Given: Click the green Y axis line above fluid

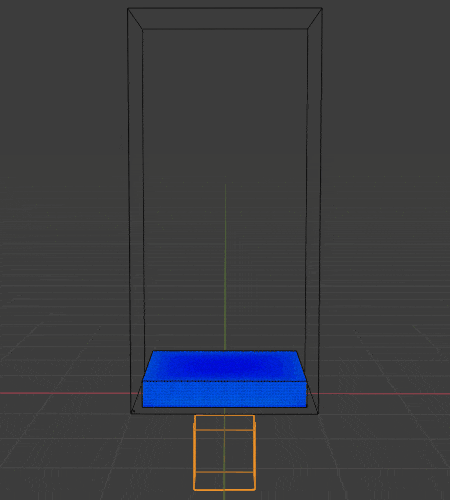Looking at the screenshot, I should point(225,267).
